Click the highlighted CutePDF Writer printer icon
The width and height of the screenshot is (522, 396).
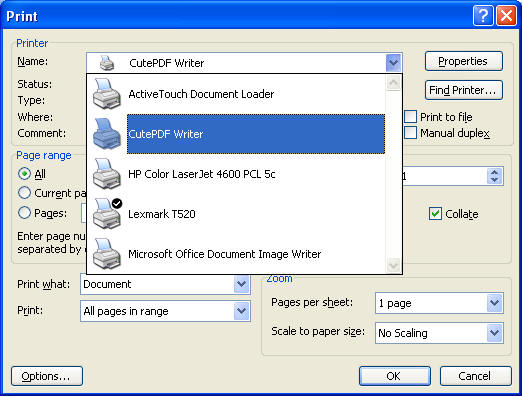[x=107, y=134]
